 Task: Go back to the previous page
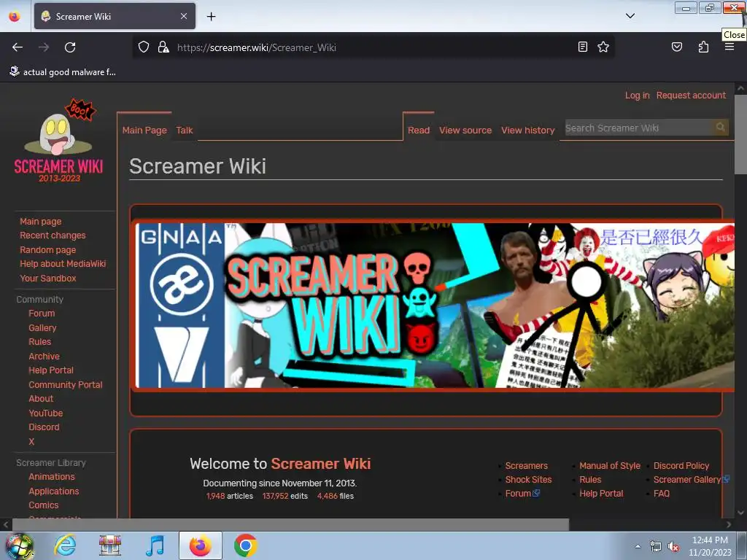pyautogui.click(x=18, y=47)
